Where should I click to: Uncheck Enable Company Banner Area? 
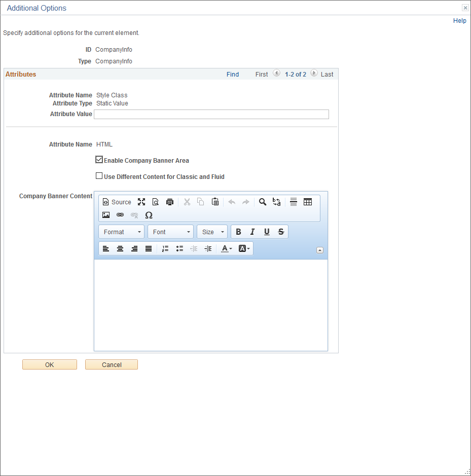[x=99, y=160]
